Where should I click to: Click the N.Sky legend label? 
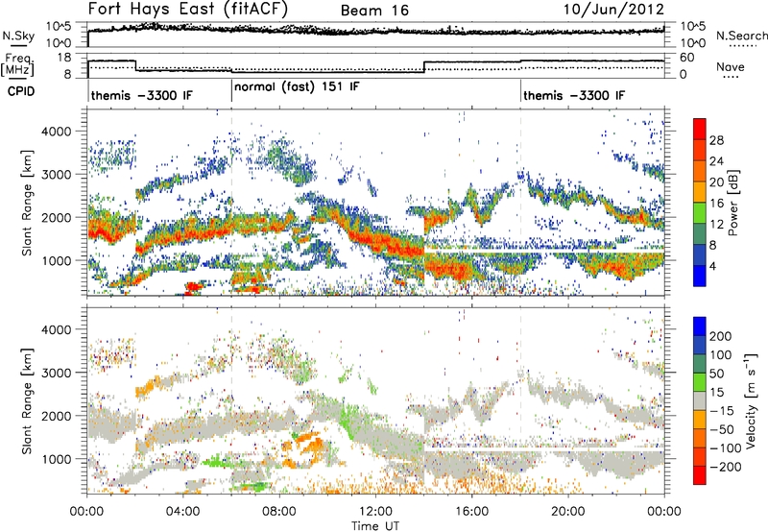(x=18, y=36)
